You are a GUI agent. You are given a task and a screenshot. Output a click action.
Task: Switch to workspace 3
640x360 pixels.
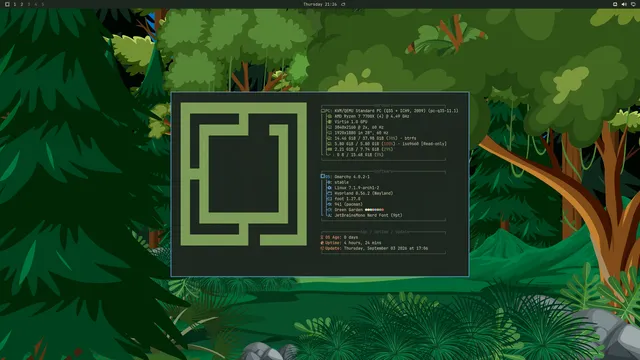click(29, 4)
